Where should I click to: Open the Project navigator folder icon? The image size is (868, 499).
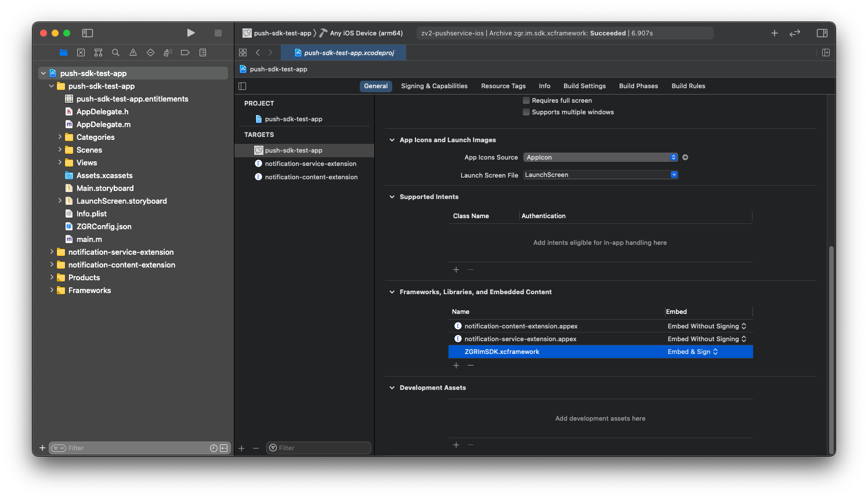click(x=64, y=53)
